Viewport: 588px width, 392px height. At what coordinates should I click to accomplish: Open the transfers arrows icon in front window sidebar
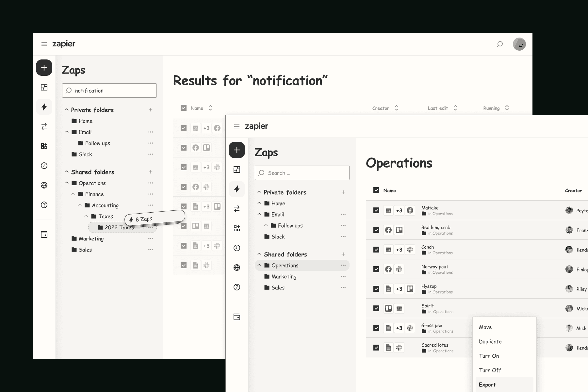point(237,209)
